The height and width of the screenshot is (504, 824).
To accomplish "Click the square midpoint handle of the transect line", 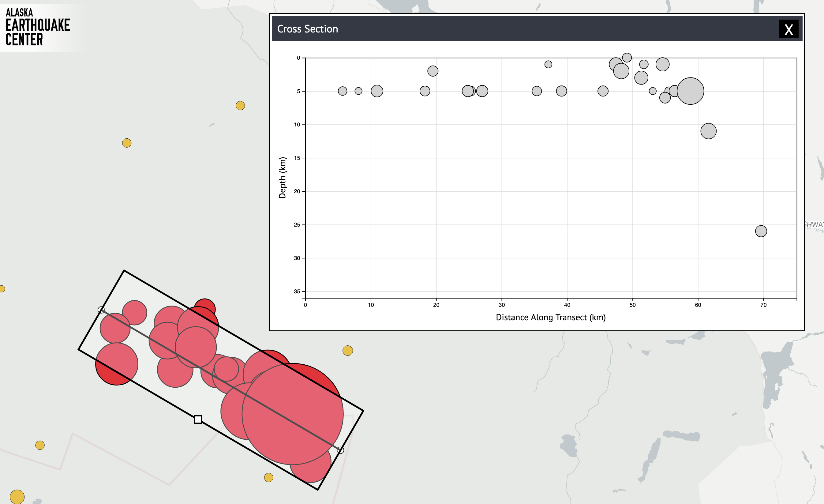I will pos(197,419).
